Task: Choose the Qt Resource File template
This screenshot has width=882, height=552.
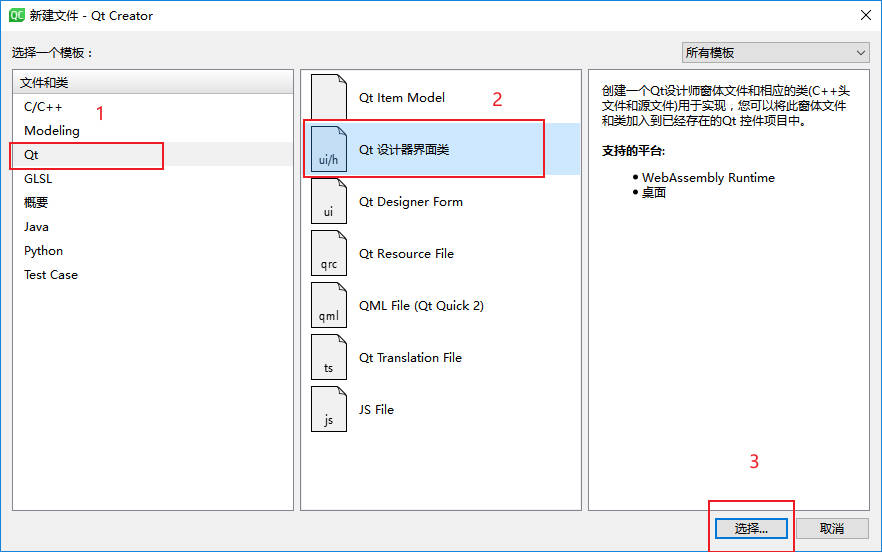Action: click(441, 253)
